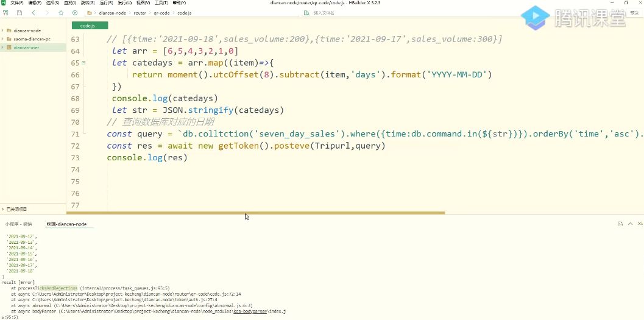Click line number 64 in gutter

click(75, 51)
